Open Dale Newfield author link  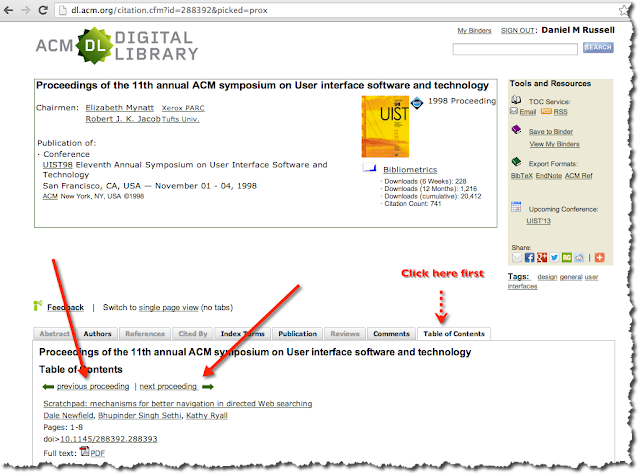pyautogui.click(x=68, y=415)
